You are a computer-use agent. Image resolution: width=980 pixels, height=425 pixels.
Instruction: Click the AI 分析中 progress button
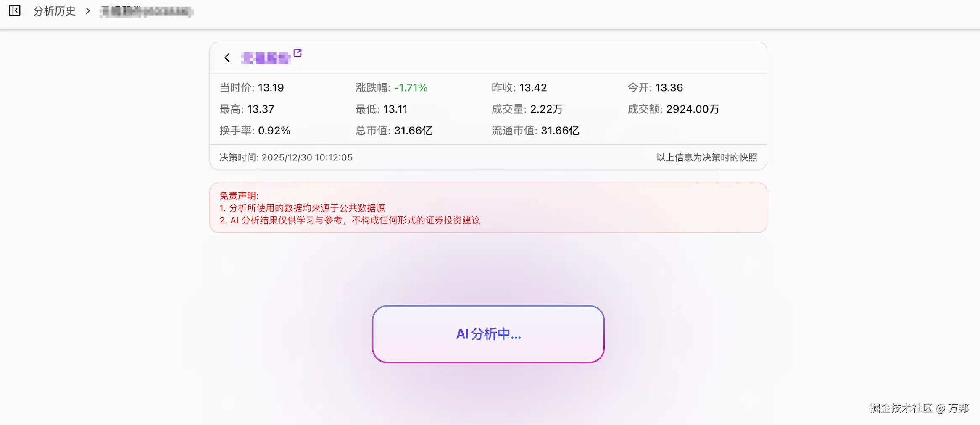(488, 334)
